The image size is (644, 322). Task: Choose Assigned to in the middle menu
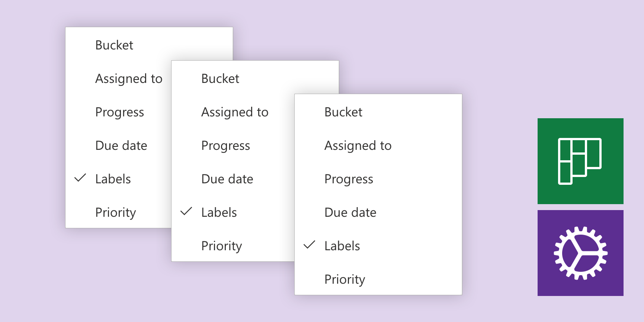point(235,112)
